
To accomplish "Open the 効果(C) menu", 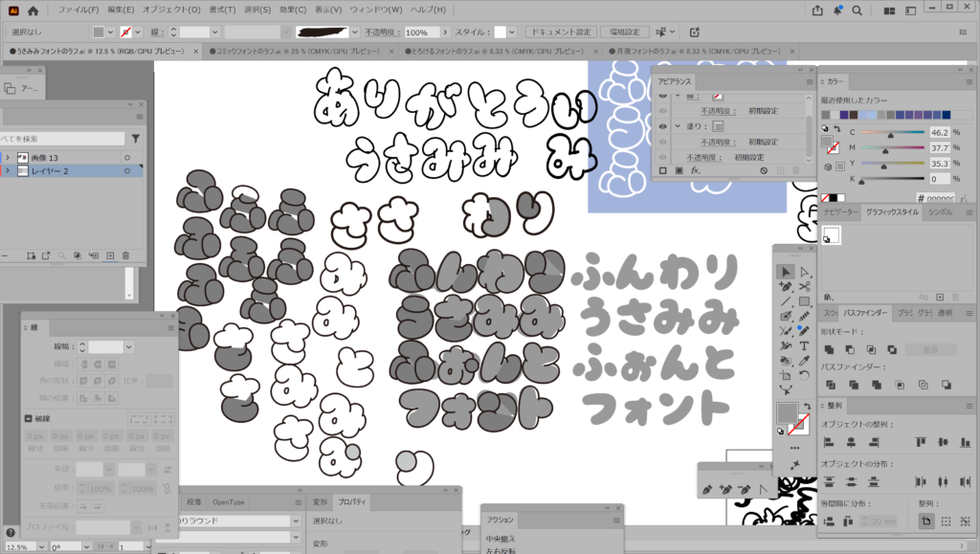I will point(294,11).
